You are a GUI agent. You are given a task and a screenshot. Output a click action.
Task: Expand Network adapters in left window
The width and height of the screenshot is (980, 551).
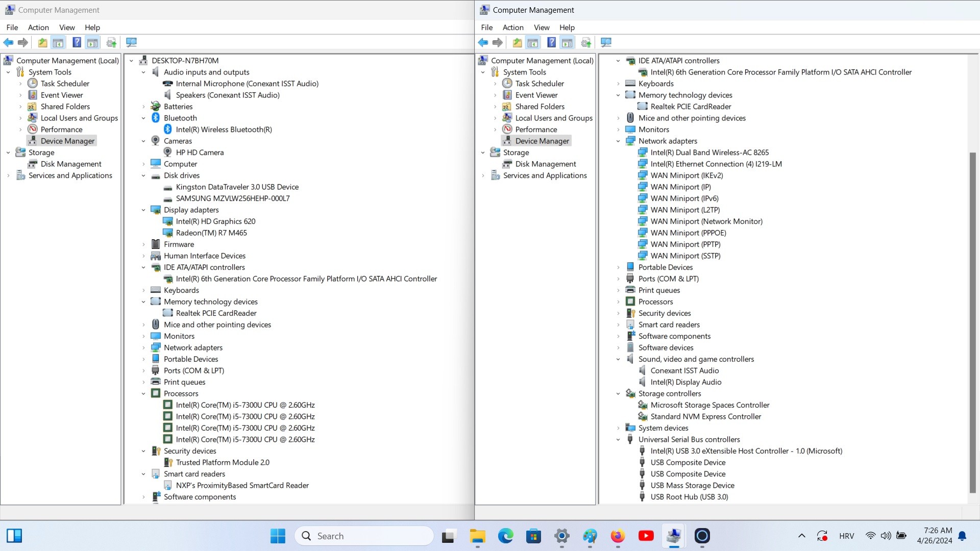pos(143,348)
